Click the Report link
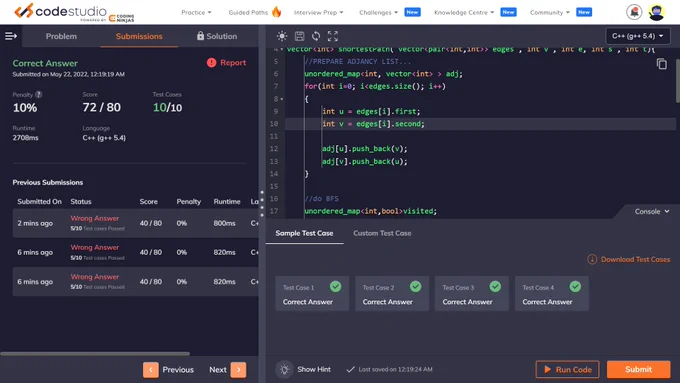The width and height of the screenshot is (680, 383). 233,62
